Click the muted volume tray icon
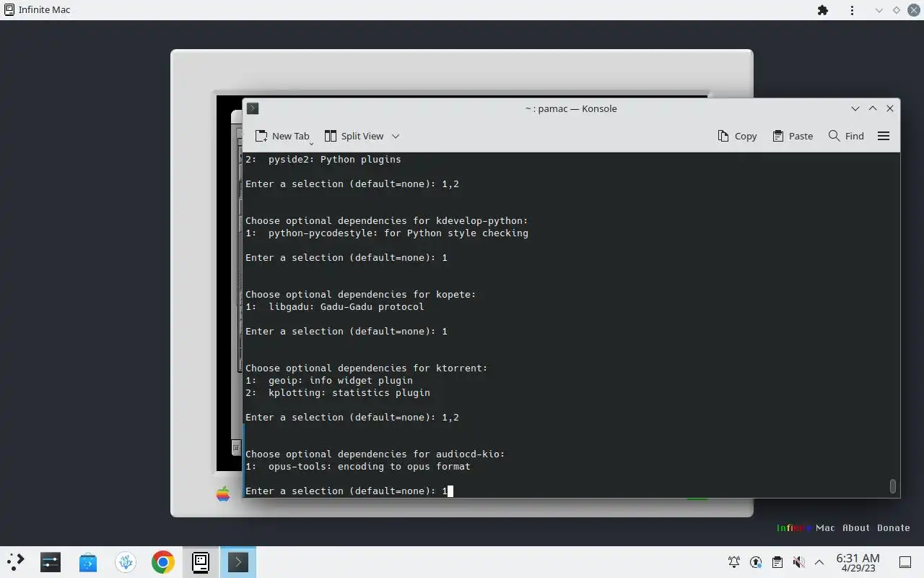The height and width of the screenshot is (578, 924). pos(798,562)
